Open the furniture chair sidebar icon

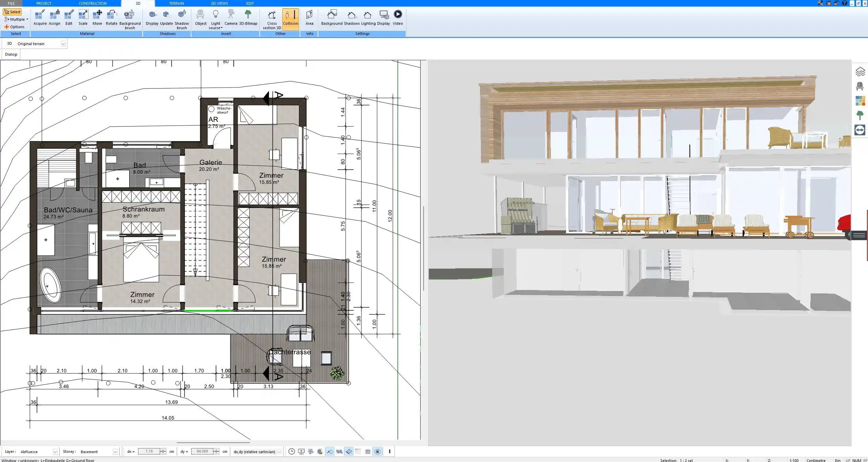tap(860, 86)
